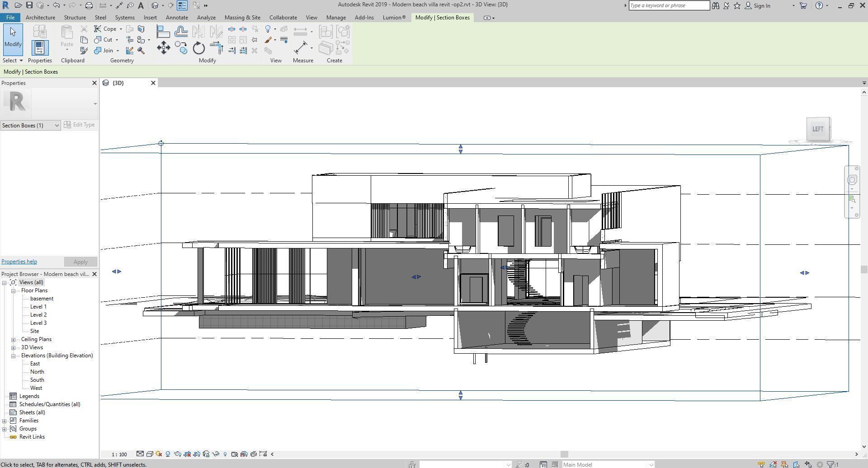Open the Select panel dropdown

coord(13,61)
